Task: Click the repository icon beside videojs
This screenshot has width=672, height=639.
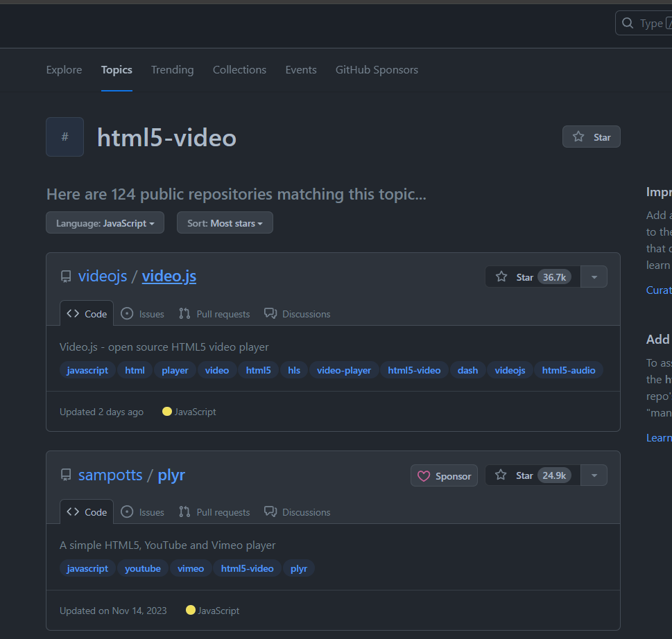Action: 66,277
